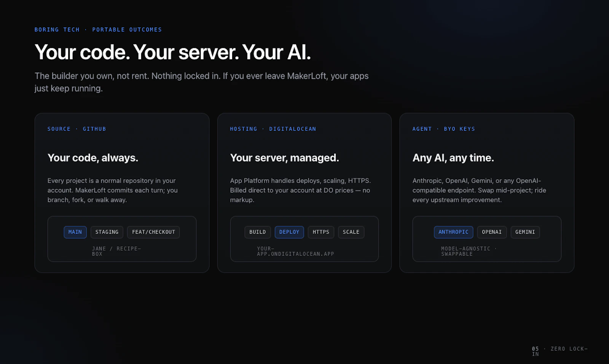Image resolution: width=609 pixels, height=364 pixels.
Task: Click the 'App Platform handles deploys' description
Action: click(300, 190)
